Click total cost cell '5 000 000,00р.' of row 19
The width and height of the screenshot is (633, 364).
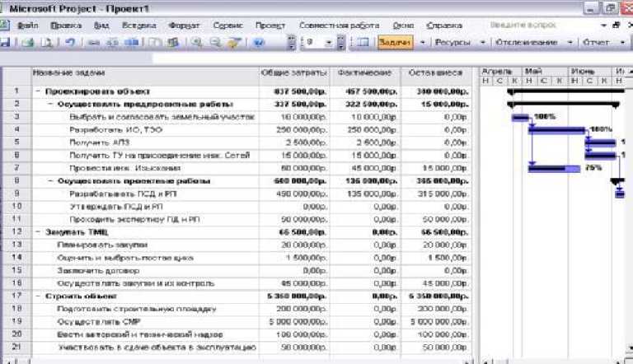point(294,322)
